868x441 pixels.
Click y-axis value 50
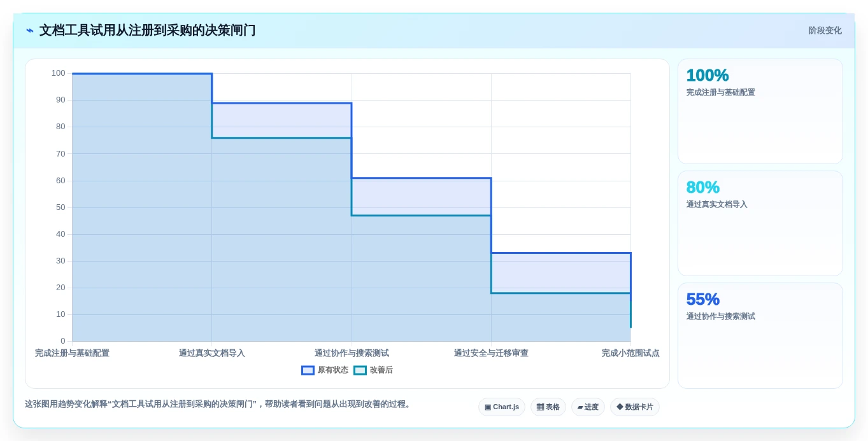60,207
